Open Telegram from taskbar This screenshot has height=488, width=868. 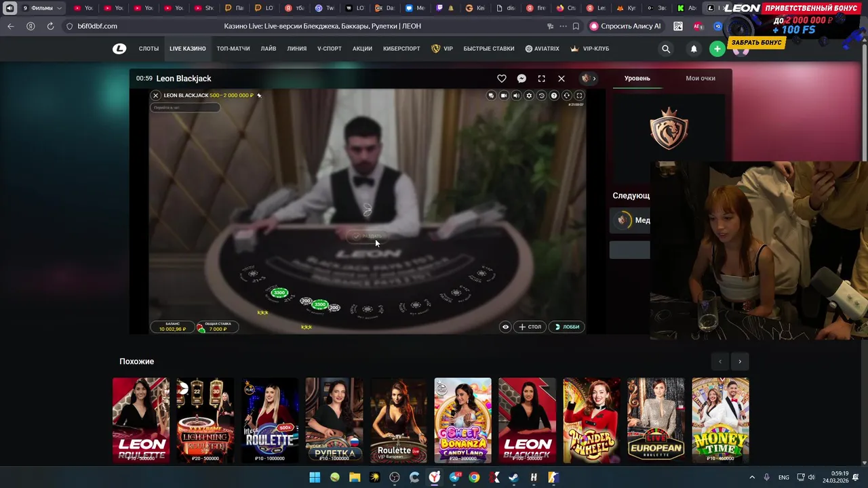454,477
